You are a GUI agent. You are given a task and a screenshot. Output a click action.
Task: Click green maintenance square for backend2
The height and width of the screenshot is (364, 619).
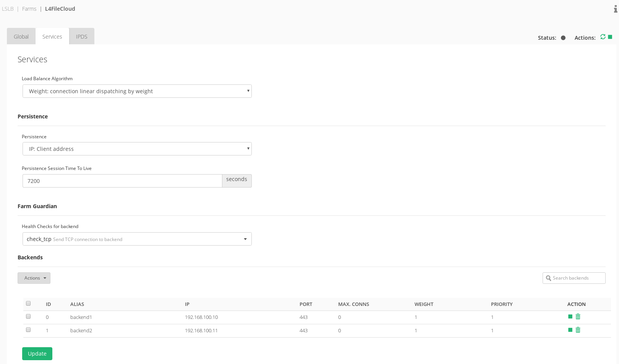coord(570,330)
